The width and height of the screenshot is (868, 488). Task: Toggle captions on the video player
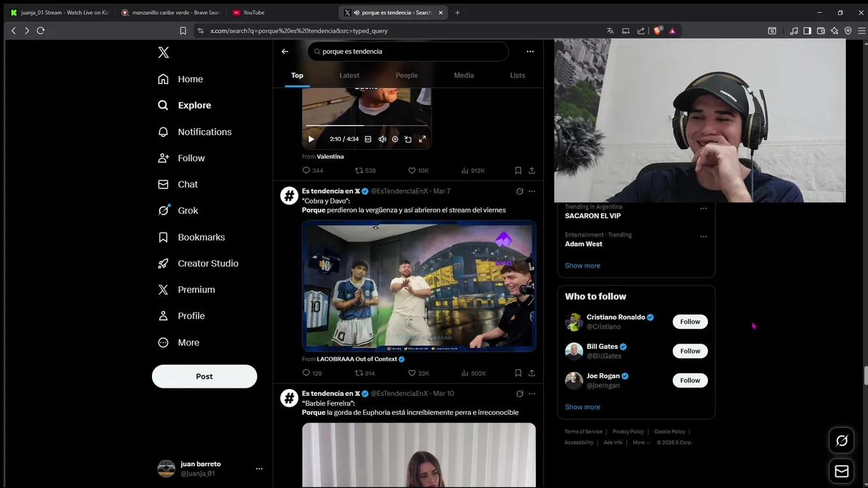click(368, 139)
